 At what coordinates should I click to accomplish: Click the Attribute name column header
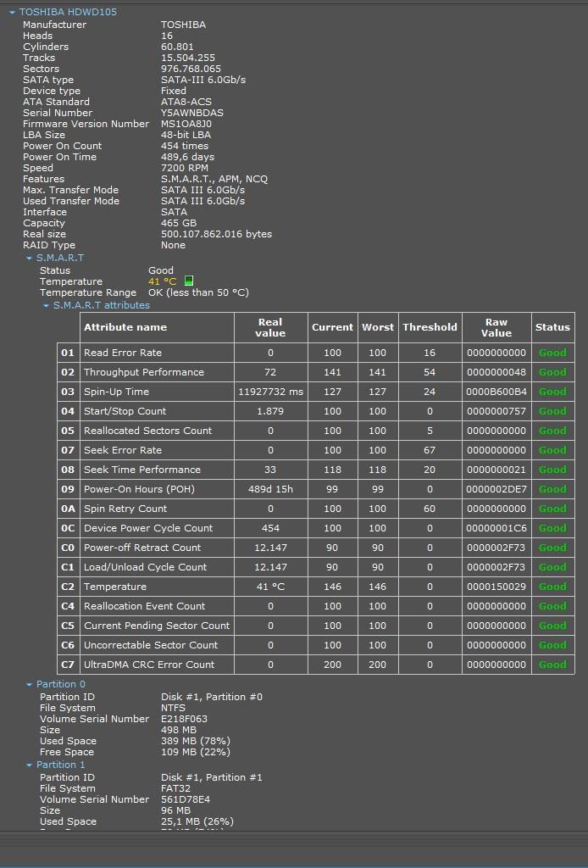pyautogui.click(x=157, y=327)
